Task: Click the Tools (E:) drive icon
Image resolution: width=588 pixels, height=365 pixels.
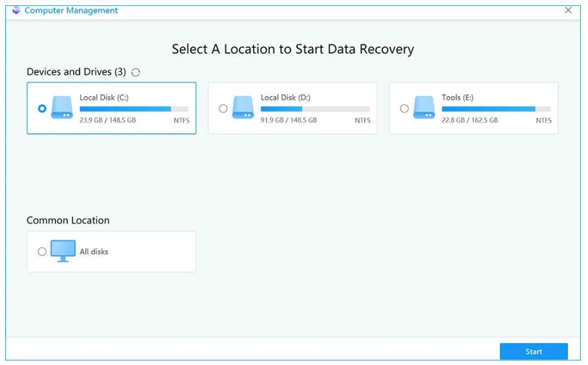Action: 424,108
